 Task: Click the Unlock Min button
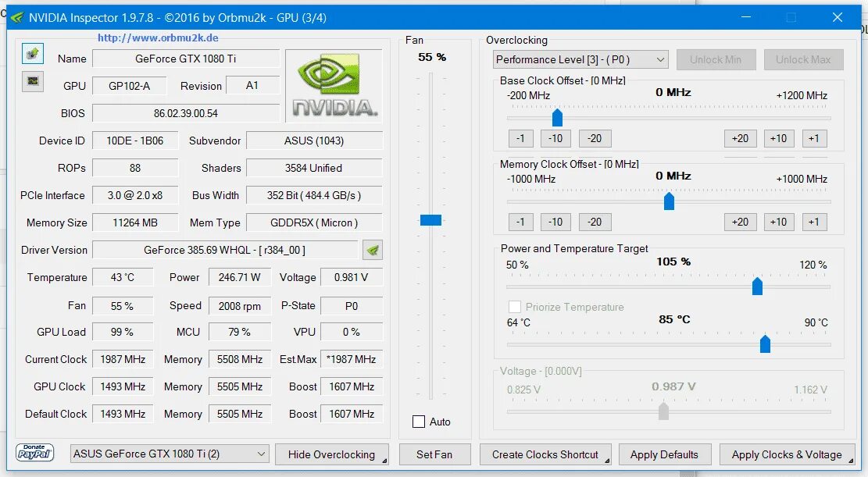[716, 60]
